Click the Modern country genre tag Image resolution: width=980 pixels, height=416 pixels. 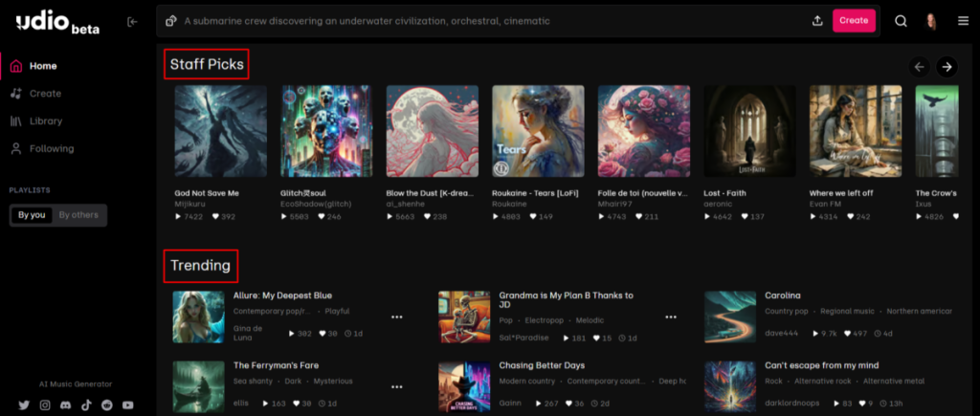(x=527, y=381)
